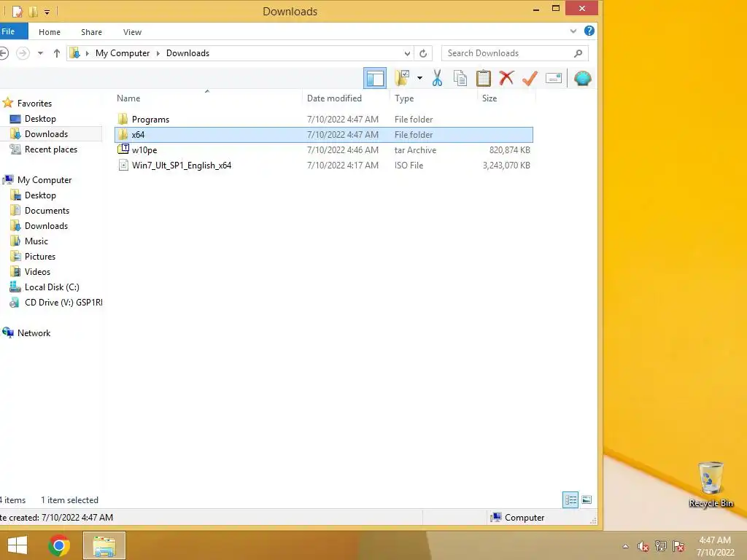This screenshot has width=747, height=560.
Task: Switch to the Home ribbon tab
Action: pos(50,32)
